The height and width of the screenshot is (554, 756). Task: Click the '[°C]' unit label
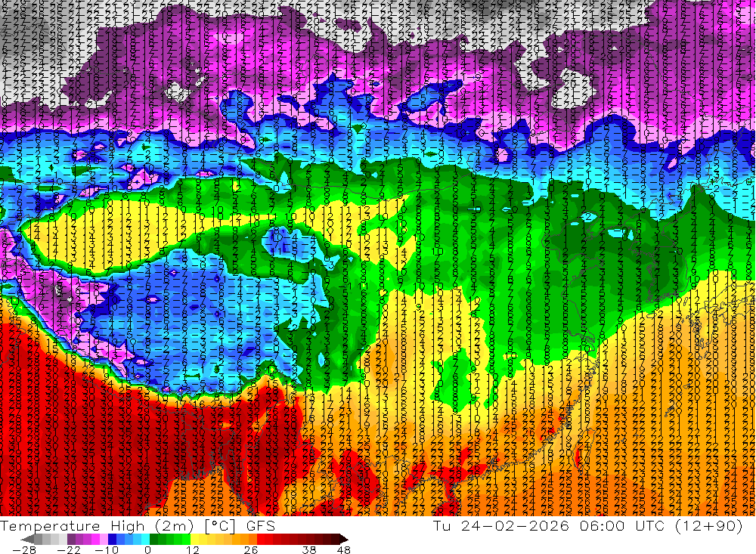click(220, 526)
